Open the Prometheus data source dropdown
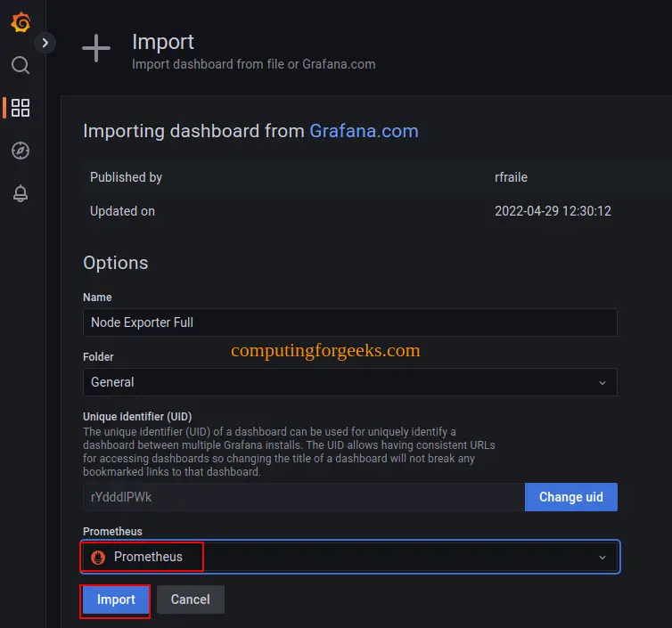 pos(349,557)
